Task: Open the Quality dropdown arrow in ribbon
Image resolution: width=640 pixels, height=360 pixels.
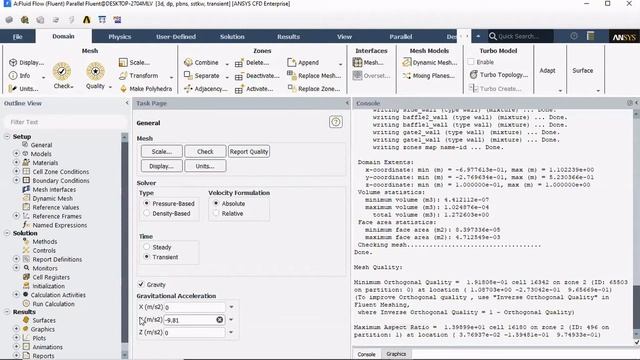Action: coord(110,87)
